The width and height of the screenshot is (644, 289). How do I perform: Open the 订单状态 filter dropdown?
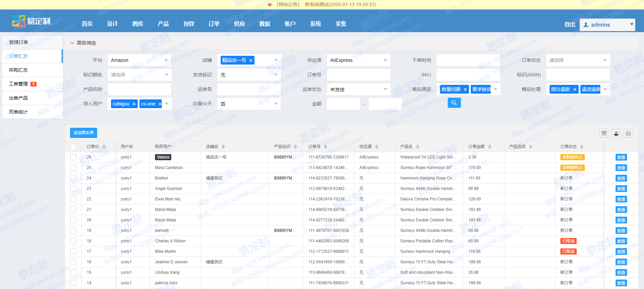(578, 60)
